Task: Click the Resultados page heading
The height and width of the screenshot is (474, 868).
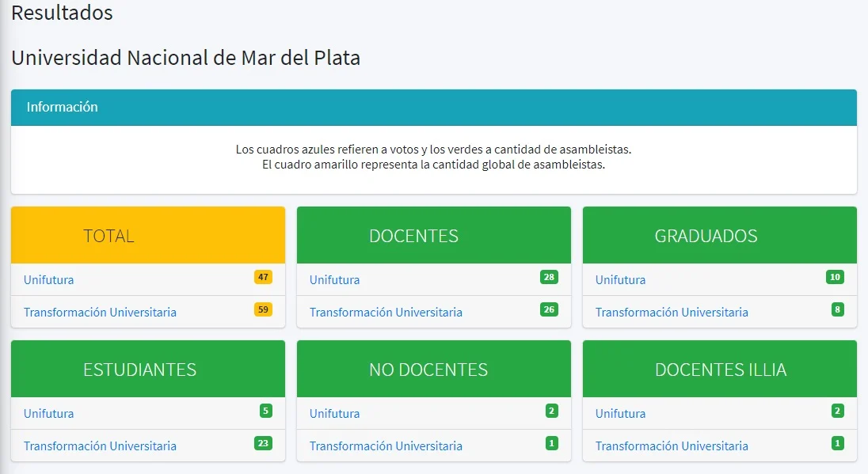Action: click(62, 13)
